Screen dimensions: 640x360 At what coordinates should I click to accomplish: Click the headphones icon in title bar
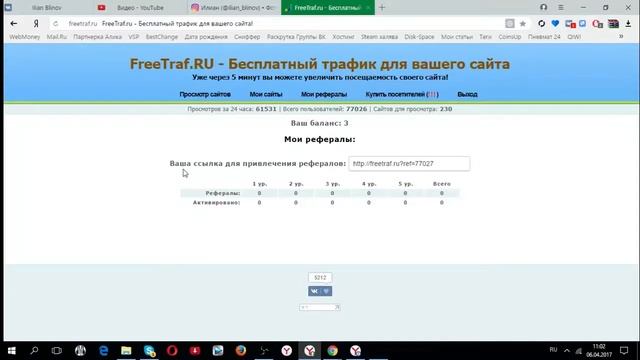click(543, 7)
